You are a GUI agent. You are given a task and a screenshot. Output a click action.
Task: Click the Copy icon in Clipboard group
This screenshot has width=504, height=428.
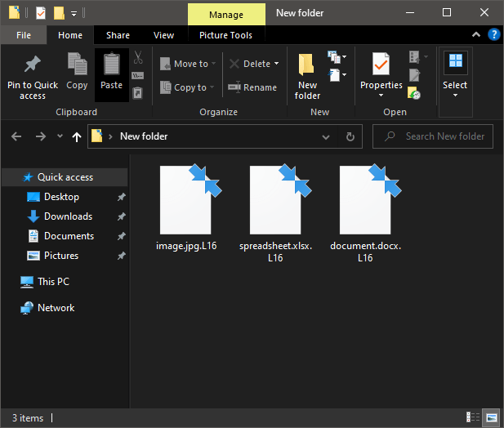[77, 65]
